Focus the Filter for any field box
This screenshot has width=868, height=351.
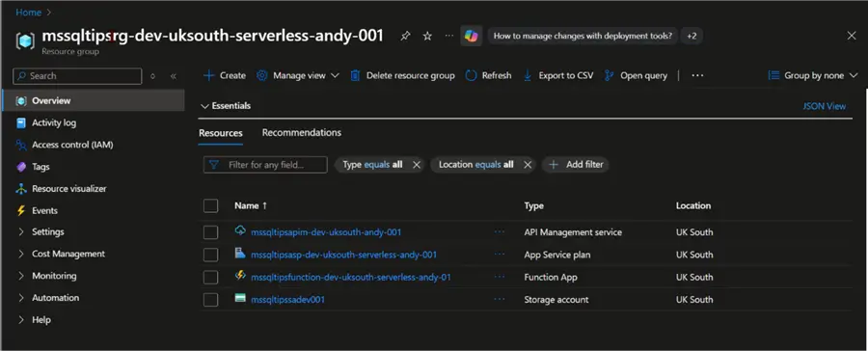265,165
